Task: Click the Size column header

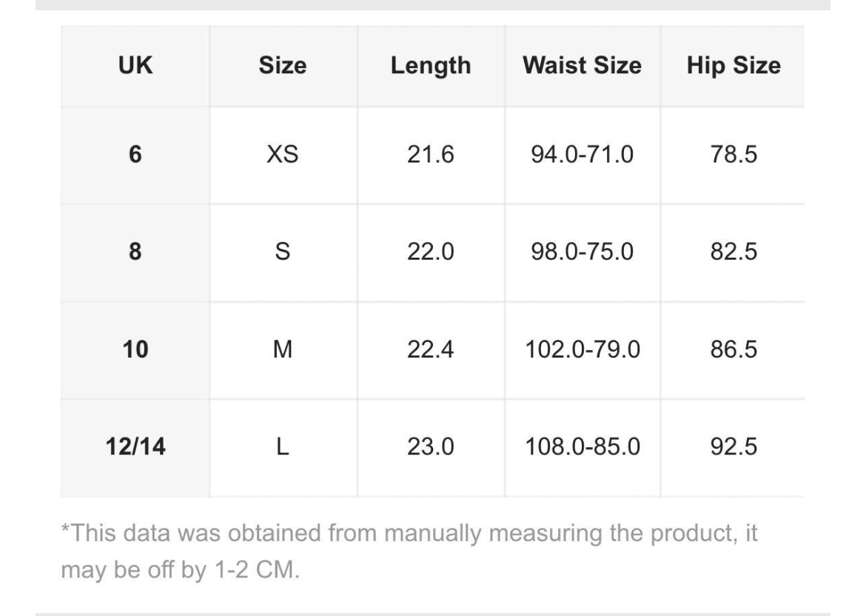Action: pyautogui.click(x=282, y=65)
